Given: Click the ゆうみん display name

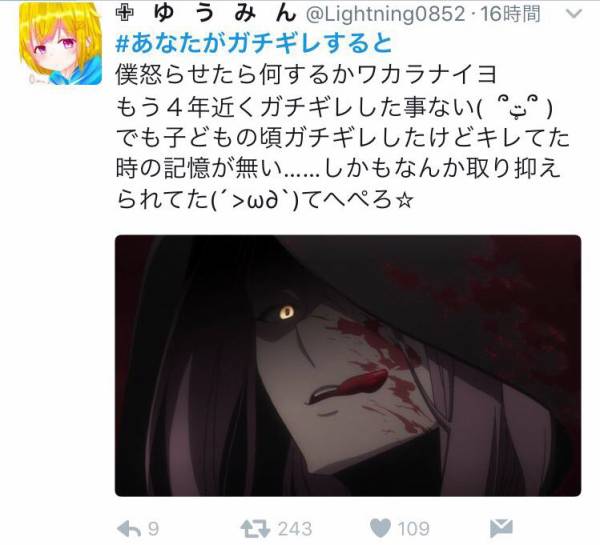Looking at the screenshot, I should point(225,14).
